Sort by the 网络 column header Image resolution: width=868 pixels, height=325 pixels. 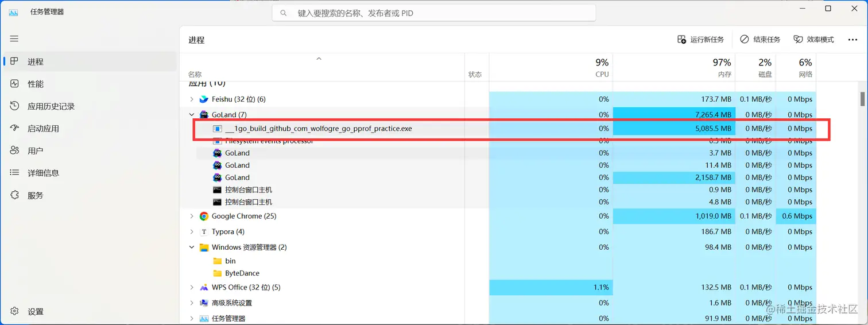[796, 67]
